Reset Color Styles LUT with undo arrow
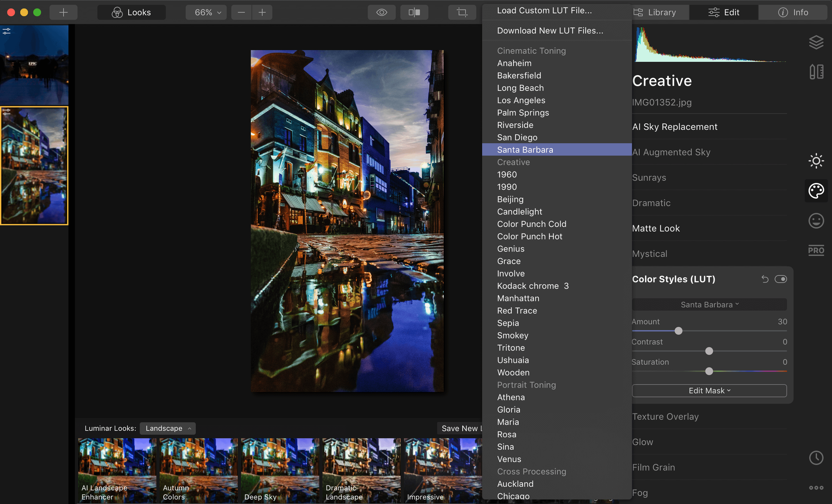The image size is (832, 504). pos(765,279)
